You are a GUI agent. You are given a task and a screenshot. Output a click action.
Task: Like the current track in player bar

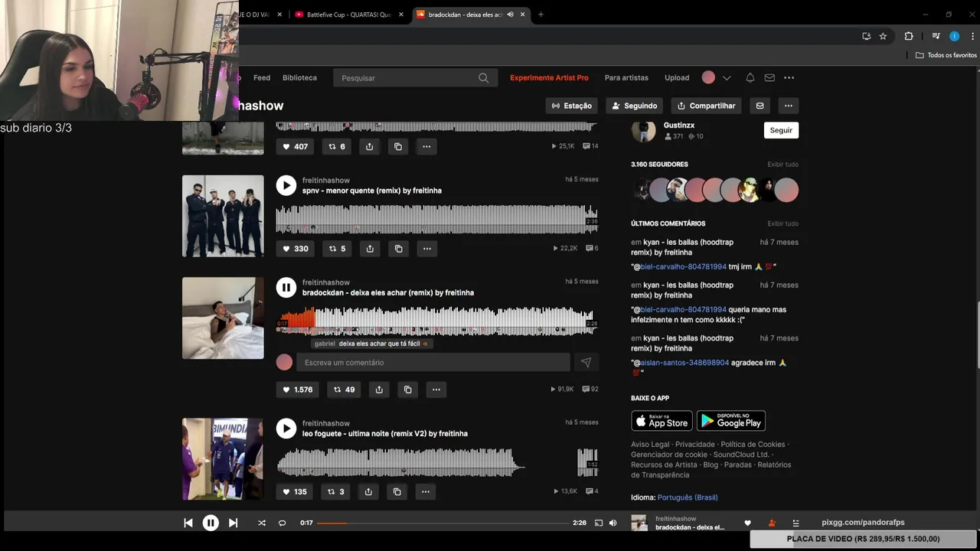click(x=747, y=523)
